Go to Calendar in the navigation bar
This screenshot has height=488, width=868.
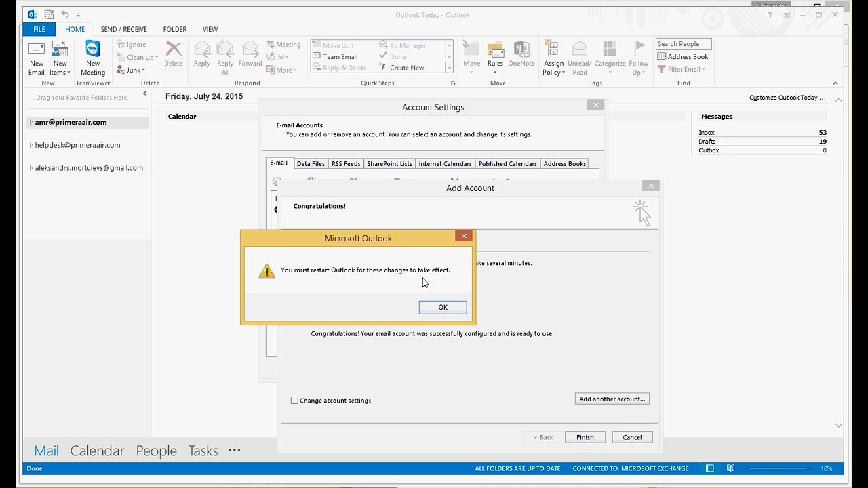click(x=97, y=451)
